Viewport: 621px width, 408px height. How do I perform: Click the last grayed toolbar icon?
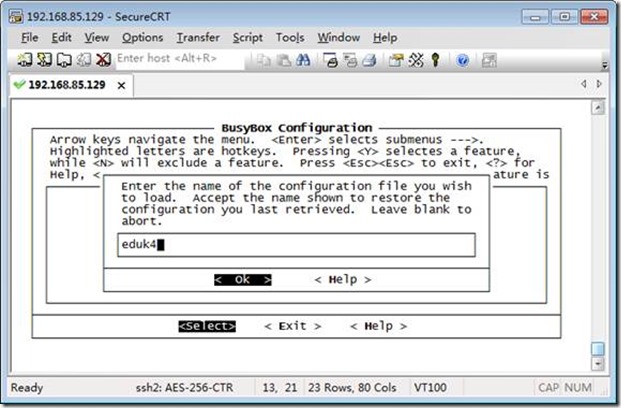[x=489, y=60]
